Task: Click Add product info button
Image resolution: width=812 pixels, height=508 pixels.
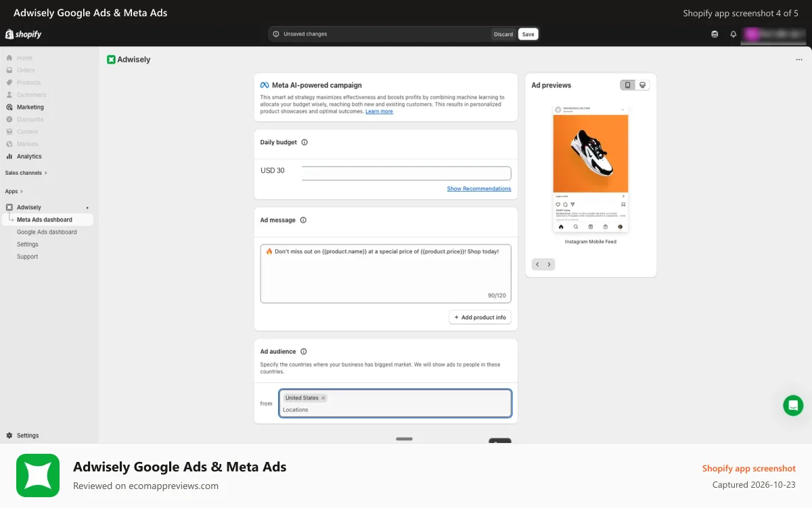Action: point(480,317)
